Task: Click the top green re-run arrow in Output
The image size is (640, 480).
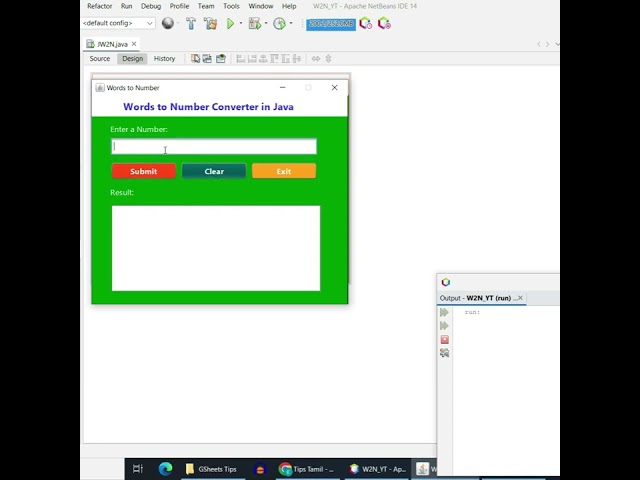Action: pos(444,312)
